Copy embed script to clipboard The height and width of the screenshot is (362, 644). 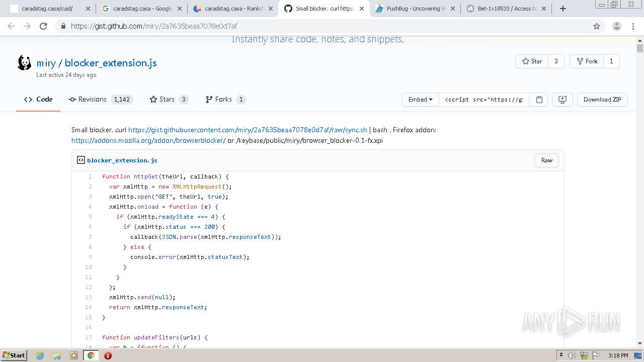coord(539,100)
